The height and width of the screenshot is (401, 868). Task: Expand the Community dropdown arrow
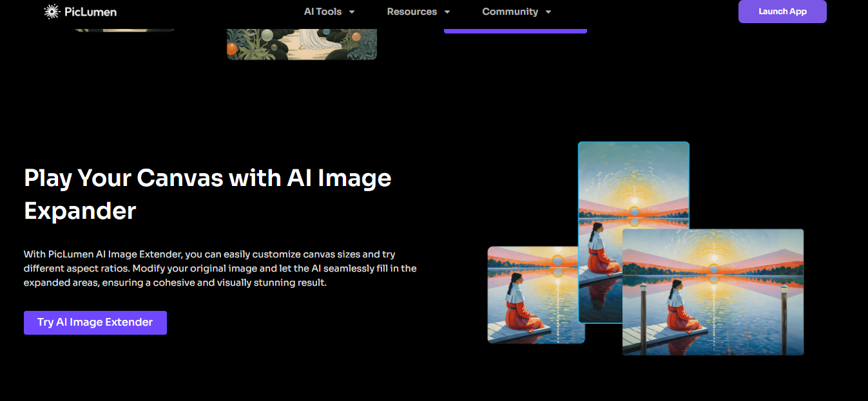[548, 12]
